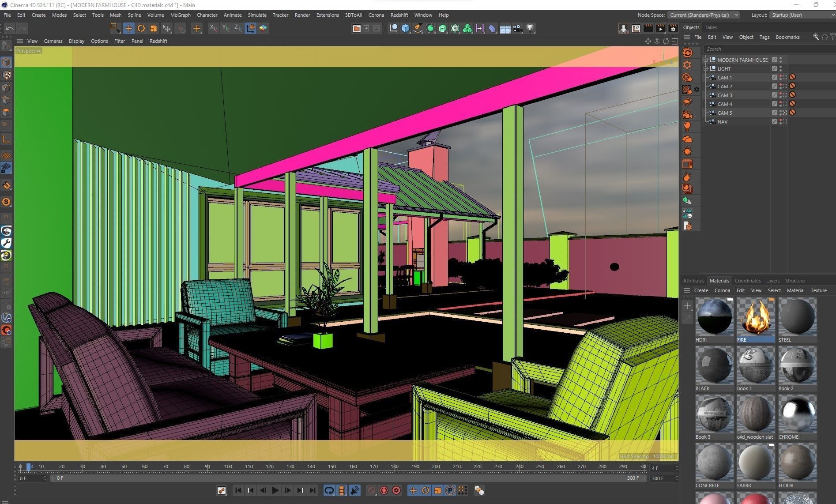836x504 pixels.
Task: Click the orange light bulb Corona icon
Action: click(x=687, y=127)
